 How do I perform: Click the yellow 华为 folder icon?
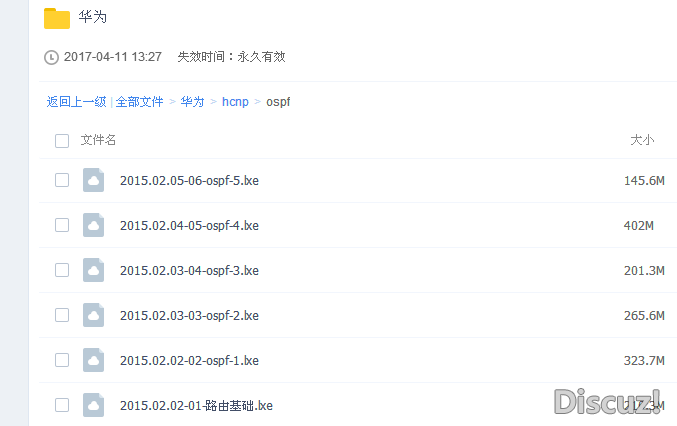click(x=57, y=18)
